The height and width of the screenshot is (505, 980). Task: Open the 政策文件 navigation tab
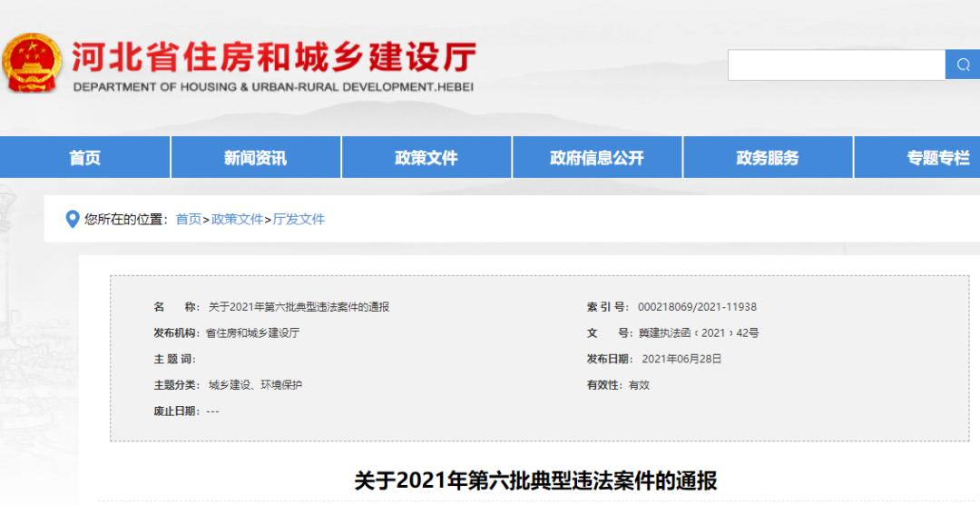[x=426, y=158]
